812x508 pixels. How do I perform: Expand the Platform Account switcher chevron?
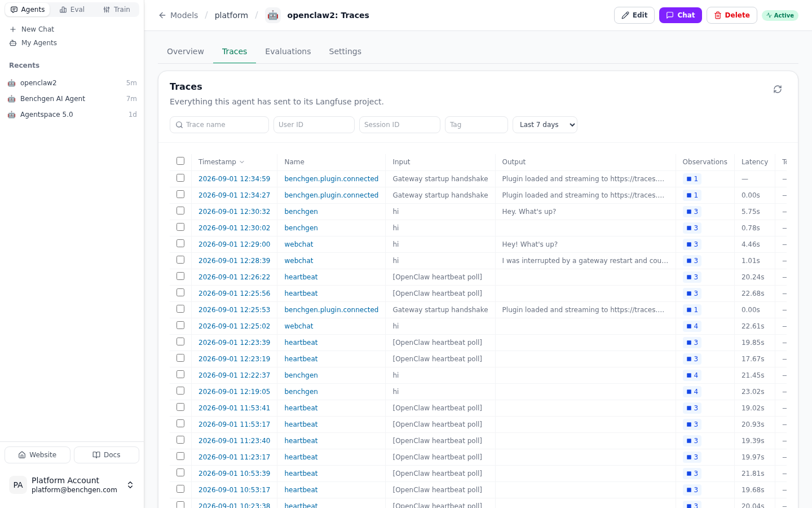tap(130, 485)
